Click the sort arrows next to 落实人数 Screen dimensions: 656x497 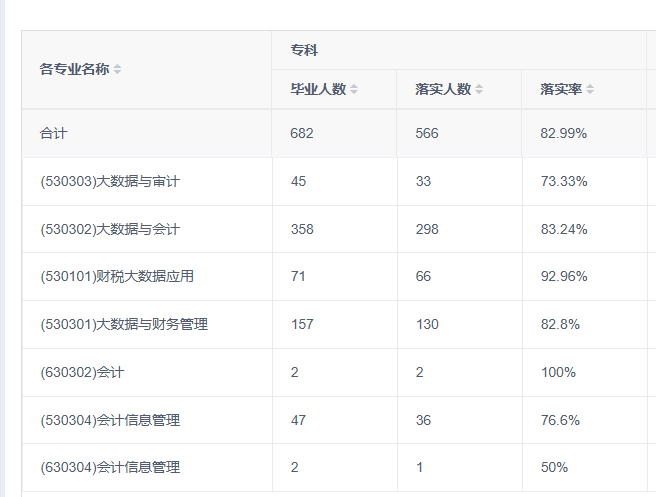[x=479, y=90]
